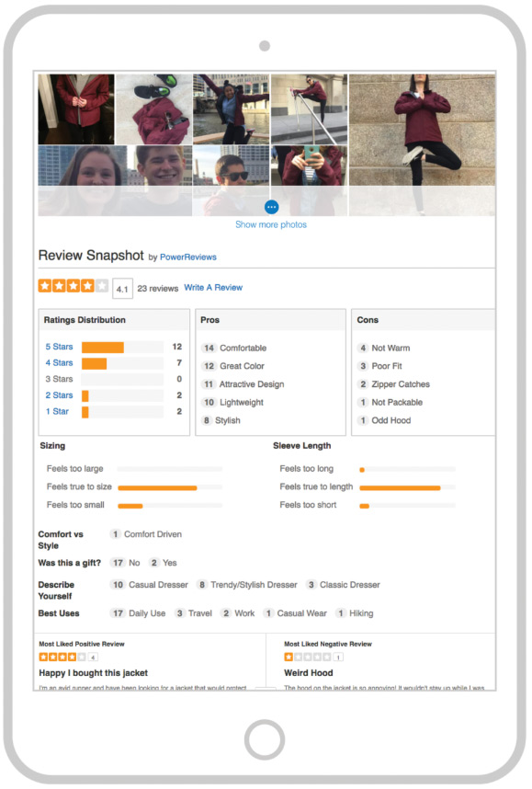The height and width of the screenshot is (789, 532).
Task: Click the blue ellipsis more-photos icon
Action: coord(271,207)
